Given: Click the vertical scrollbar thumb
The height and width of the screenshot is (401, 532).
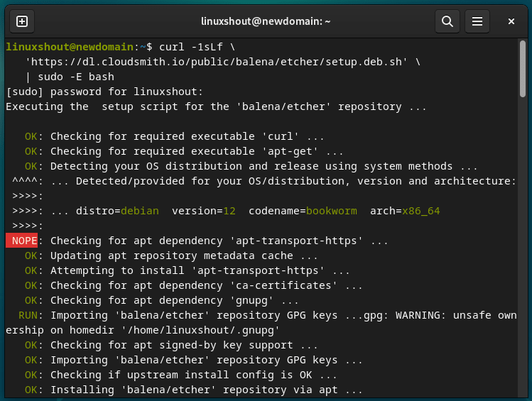Looking at the screenshot, I should [523, 69].
